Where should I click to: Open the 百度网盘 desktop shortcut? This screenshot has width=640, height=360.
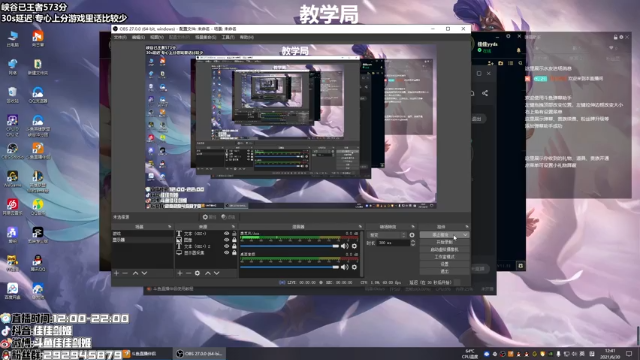pyautogui.click(x=13, y=291)
